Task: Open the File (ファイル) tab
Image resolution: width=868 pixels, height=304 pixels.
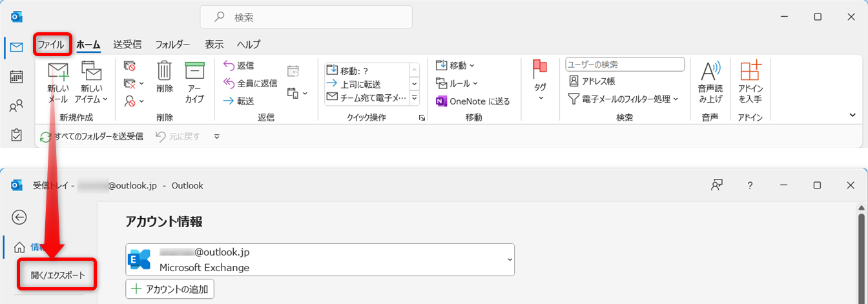Action: pos(50,45)
